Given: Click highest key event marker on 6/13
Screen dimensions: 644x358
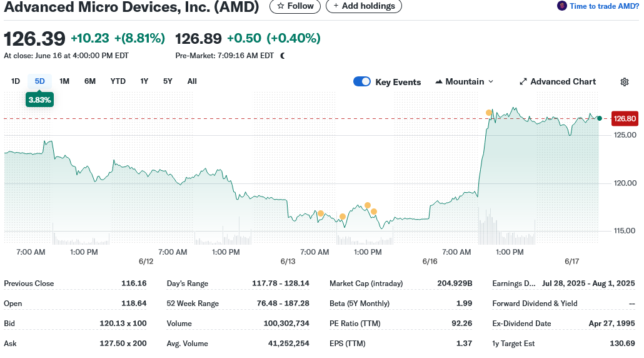Looking at the screenshot, I should (x=368, y=205).
